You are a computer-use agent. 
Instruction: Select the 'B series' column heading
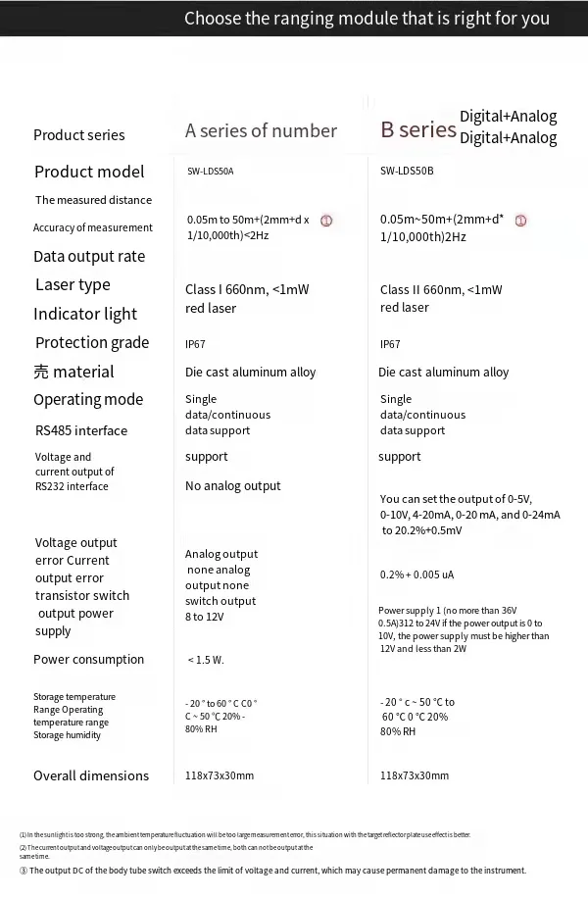(418, 129)
